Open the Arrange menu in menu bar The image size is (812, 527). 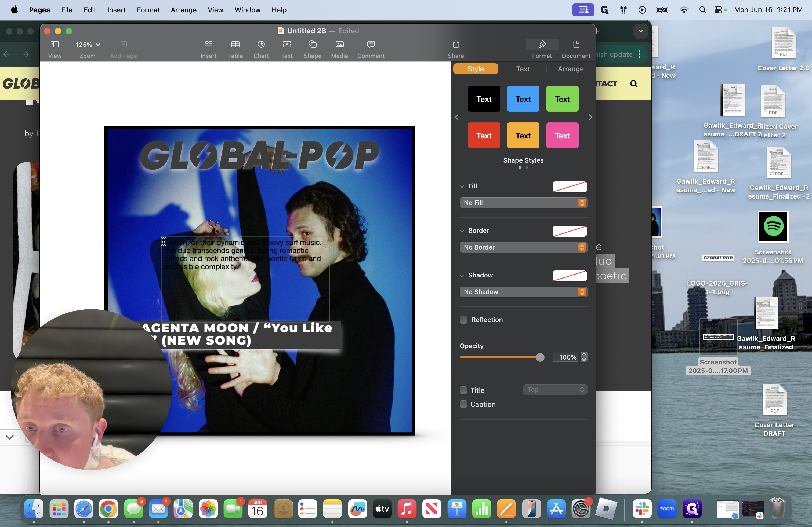tap(184, 10)
